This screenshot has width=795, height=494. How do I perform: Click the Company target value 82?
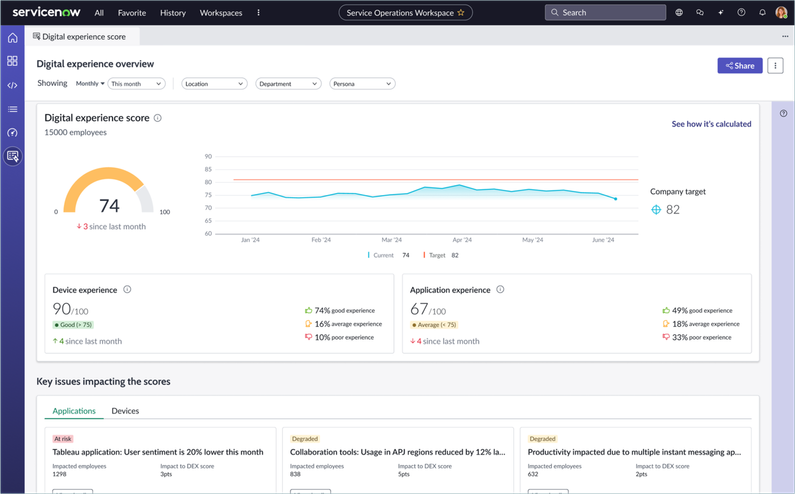pos(673,209)
